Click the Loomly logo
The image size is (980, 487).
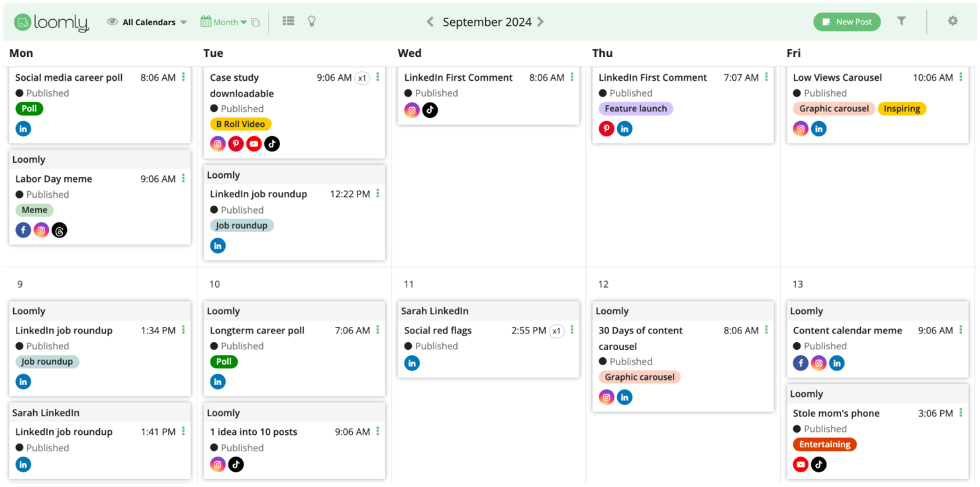click(51, 22)
